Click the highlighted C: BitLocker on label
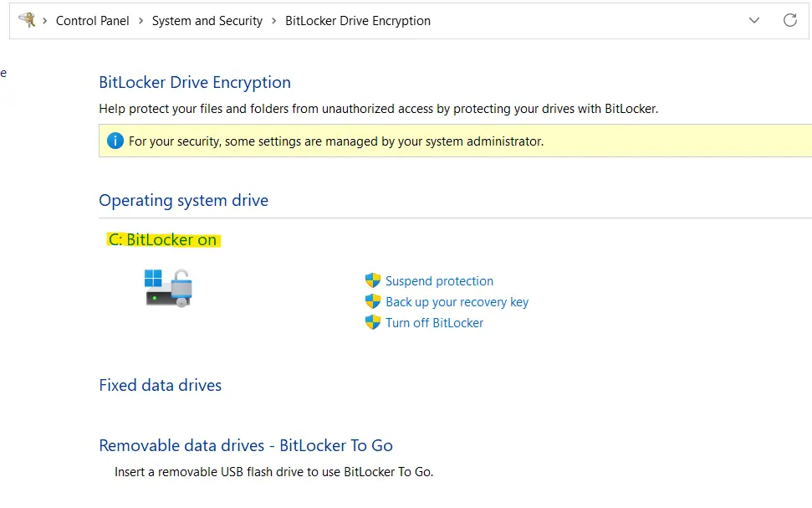This screenshot has height=508, width=812. (163, 239)
